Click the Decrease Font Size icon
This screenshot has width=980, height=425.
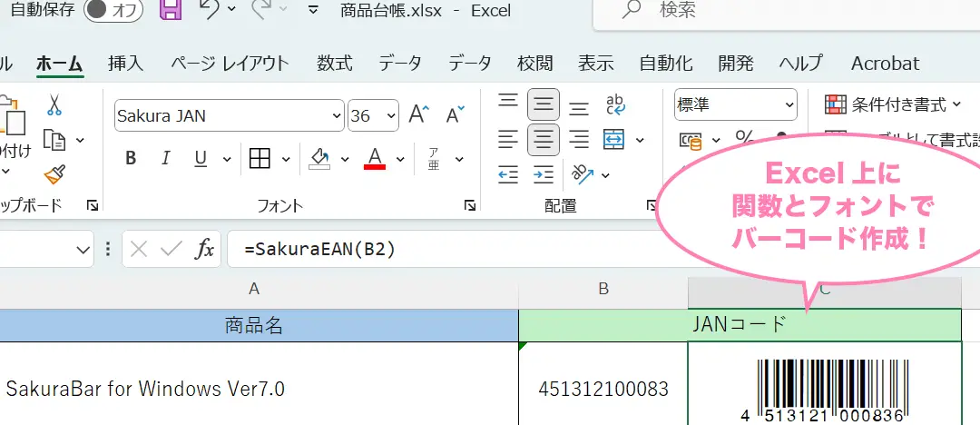[455, 115]
